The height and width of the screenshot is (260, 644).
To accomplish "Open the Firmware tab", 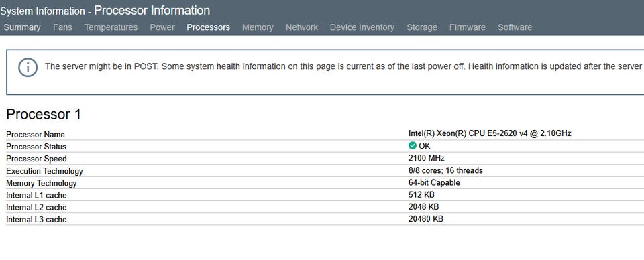I will (x=468, y=27).
